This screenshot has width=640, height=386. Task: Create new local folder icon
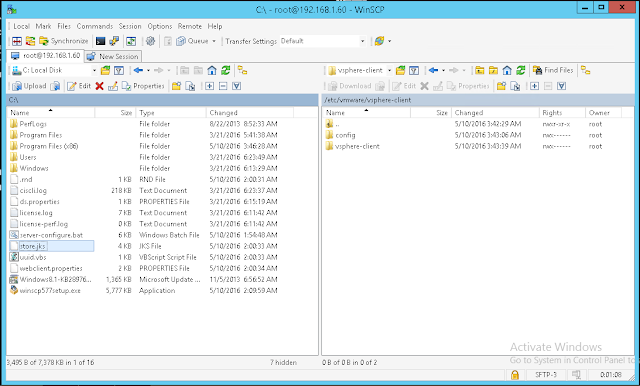point(176,86)
